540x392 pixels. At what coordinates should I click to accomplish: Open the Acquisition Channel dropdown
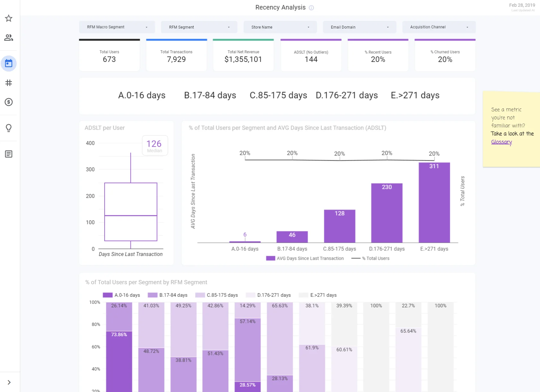tap(439, 27)
